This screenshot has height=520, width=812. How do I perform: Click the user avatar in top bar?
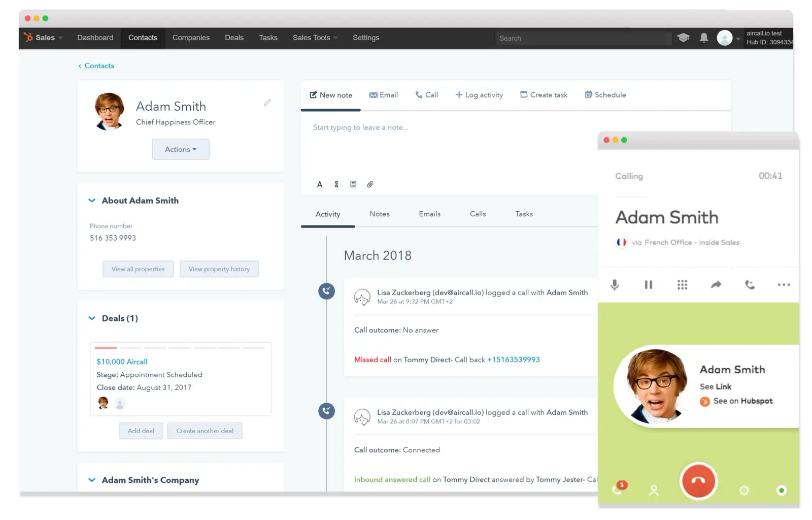(x=724, y=38)
